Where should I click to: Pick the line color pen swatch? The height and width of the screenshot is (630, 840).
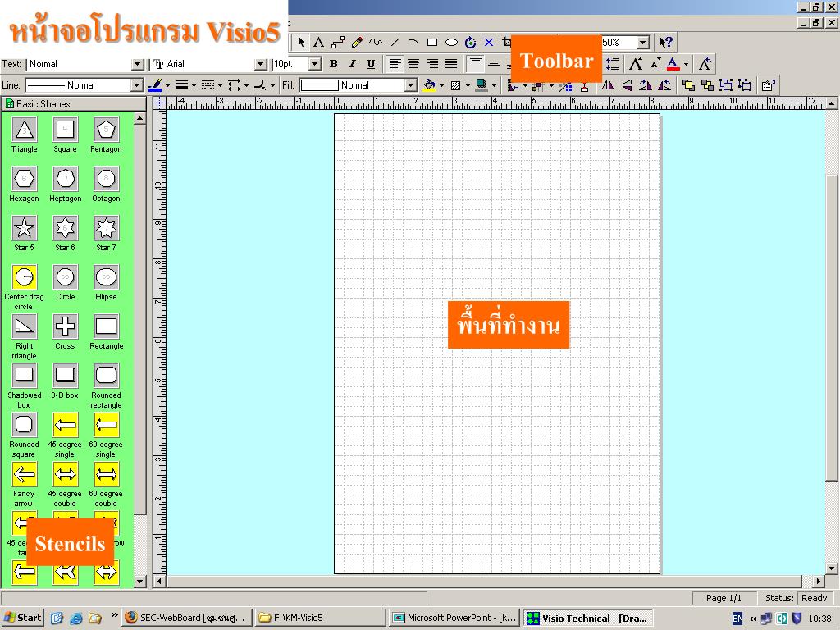(155, 85)
